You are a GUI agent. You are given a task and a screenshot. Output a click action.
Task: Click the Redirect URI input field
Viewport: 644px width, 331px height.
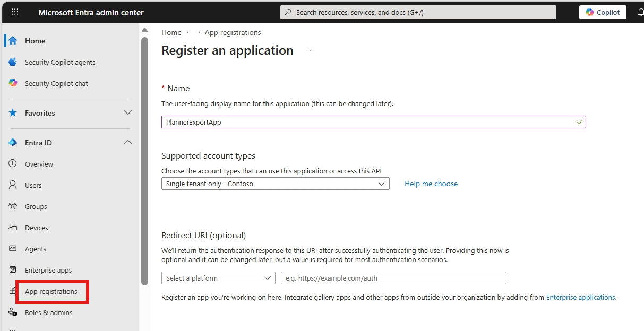click(393, 278)
